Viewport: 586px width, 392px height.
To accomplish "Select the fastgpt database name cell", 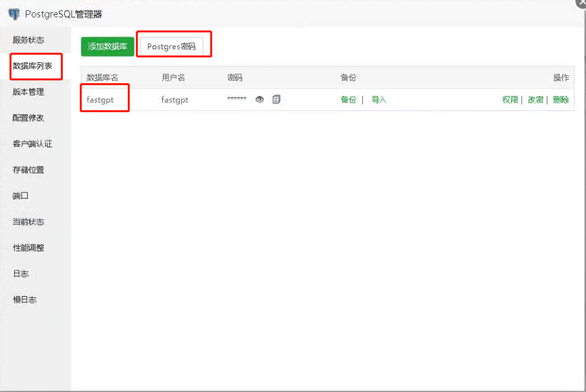I will point(100,100).
